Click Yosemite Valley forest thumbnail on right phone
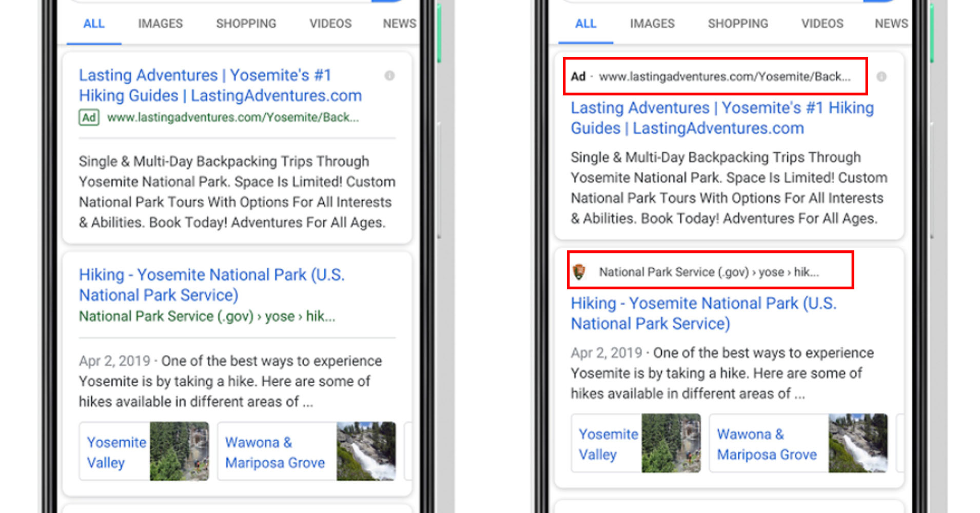This screenshot has height=513, width=980. tap(671, 443)
